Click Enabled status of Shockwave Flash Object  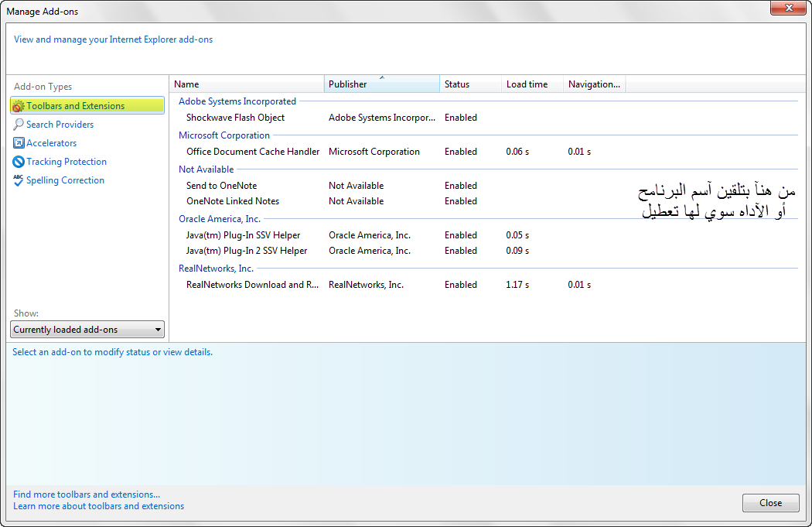click(461, 118)
